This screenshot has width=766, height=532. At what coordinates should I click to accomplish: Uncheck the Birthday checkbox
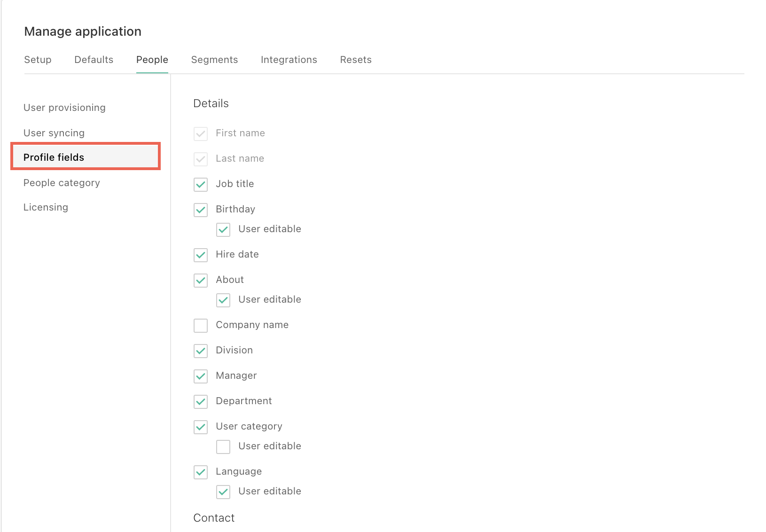tap(201, 210)
